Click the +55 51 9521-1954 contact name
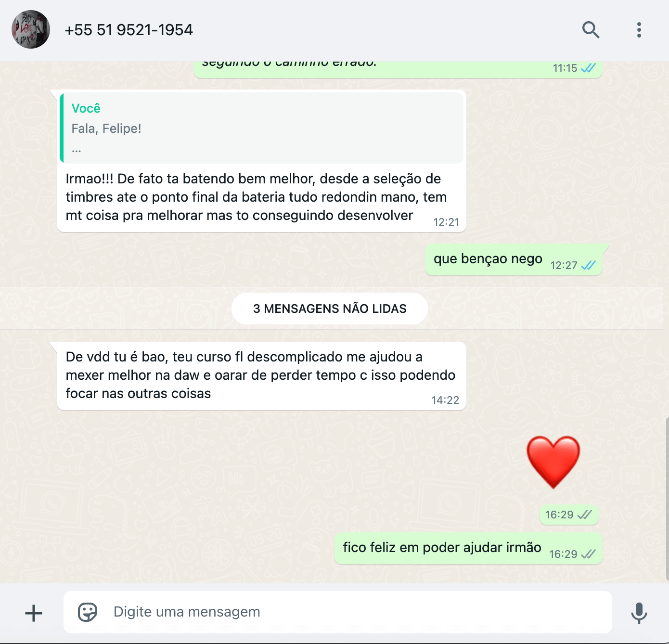This screenshot has width=669, height=644. [129, 30]
